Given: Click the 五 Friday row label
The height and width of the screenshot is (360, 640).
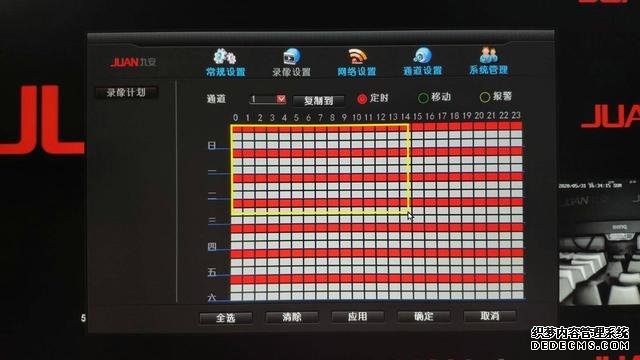Looking at the screenshot, I should pos(211,272).
